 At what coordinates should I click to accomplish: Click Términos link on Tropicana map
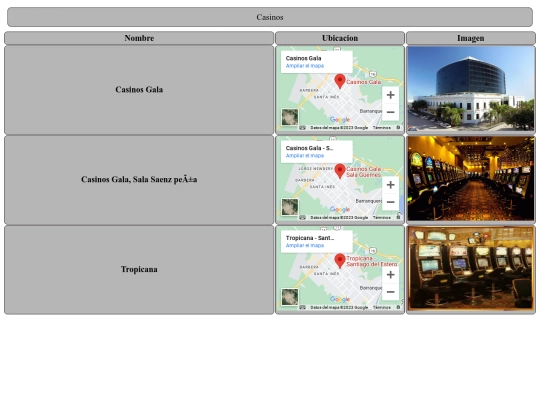[382, 308]
